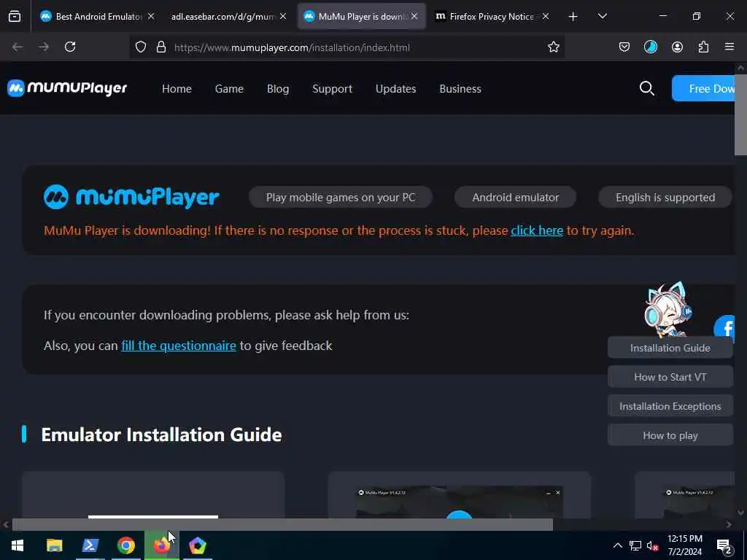Viewport: 747px width, 560px height.
Task: Reload the current page
Action: 70,47
